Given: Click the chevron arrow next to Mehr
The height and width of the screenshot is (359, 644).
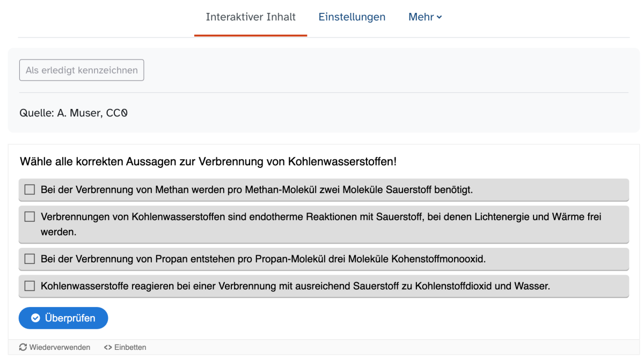Looking at the screenshot, I should pos(440,18).
